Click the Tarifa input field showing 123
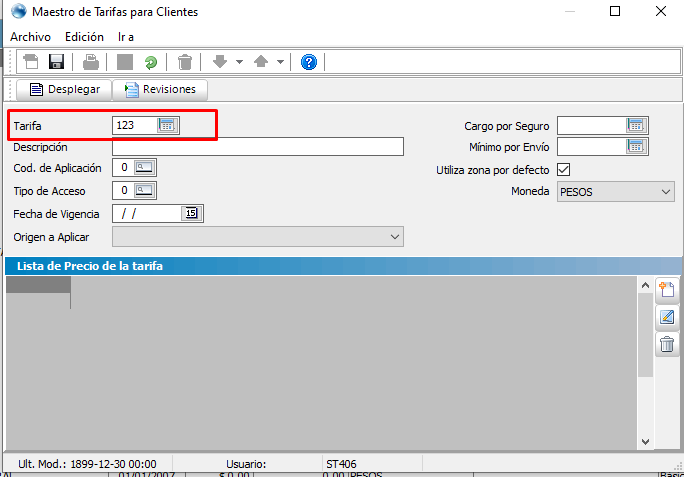Image resolution: width=684 pixels, height=477 pixels. [135, 125]
